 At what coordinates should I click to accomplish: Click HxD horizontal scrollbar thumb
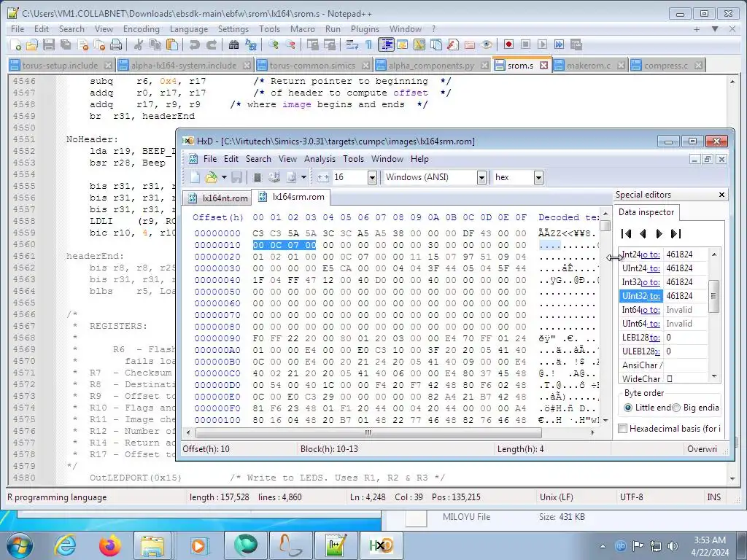pyautogui.click(x=368, y=433)
